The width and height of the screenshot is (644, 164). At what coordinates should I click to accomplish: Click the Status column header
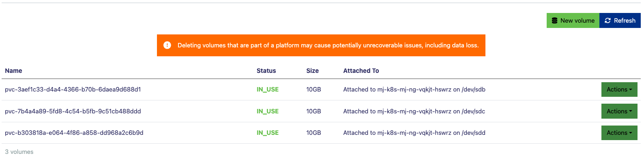266,71
